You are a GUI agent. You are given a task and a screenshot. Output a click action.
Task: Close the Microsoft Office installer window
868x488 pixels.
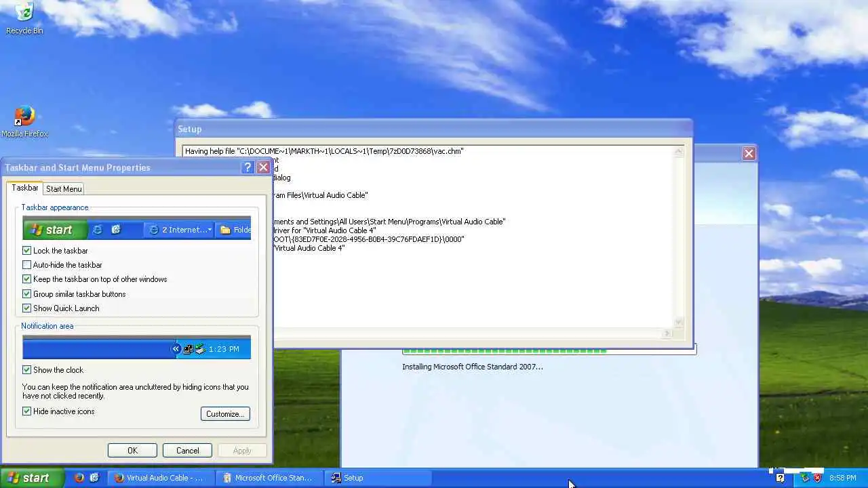coord(749,154)
